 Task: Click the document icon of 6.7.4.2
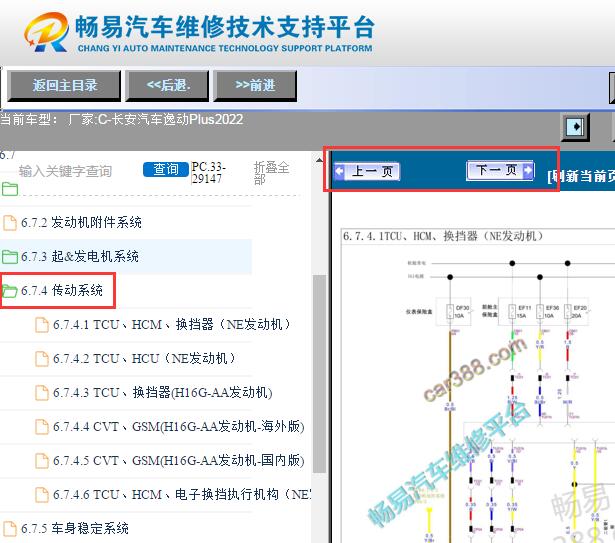point(42,359)
